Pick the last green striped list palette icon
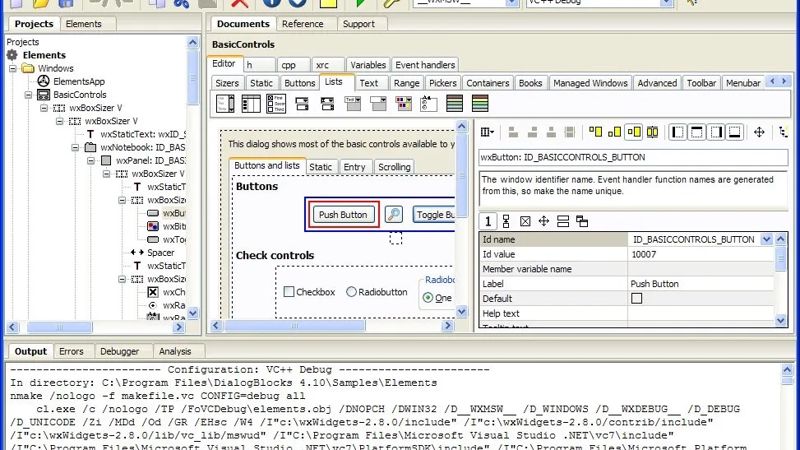The width and height of the screenshot is (800, 450). 480,104
